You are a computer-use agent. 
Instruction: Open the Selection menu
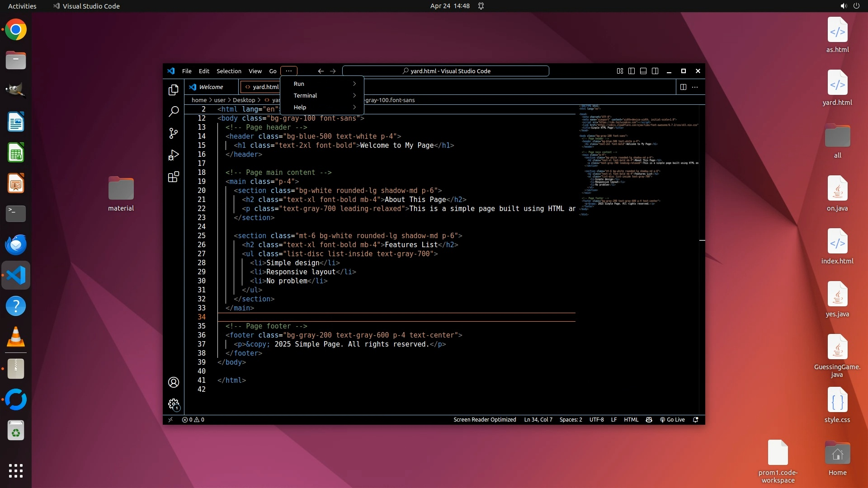[229, 71]
